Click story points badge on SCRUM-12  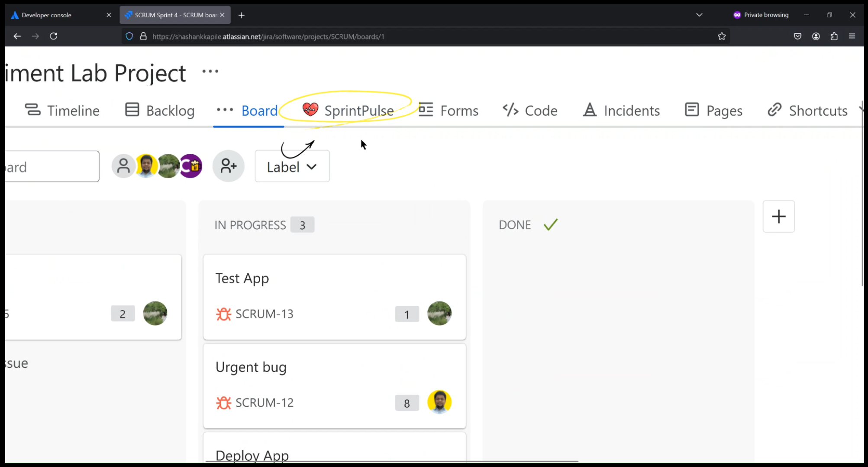click(407, 403)
